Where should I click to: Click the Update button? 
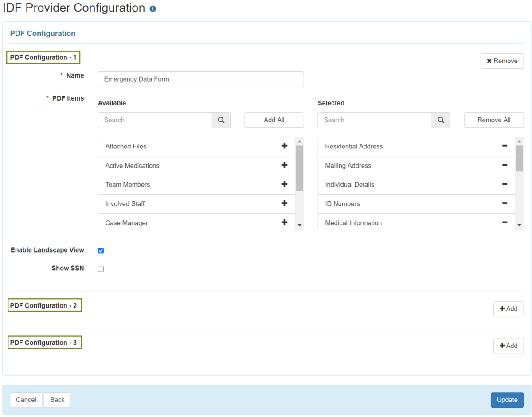point(507,400)
